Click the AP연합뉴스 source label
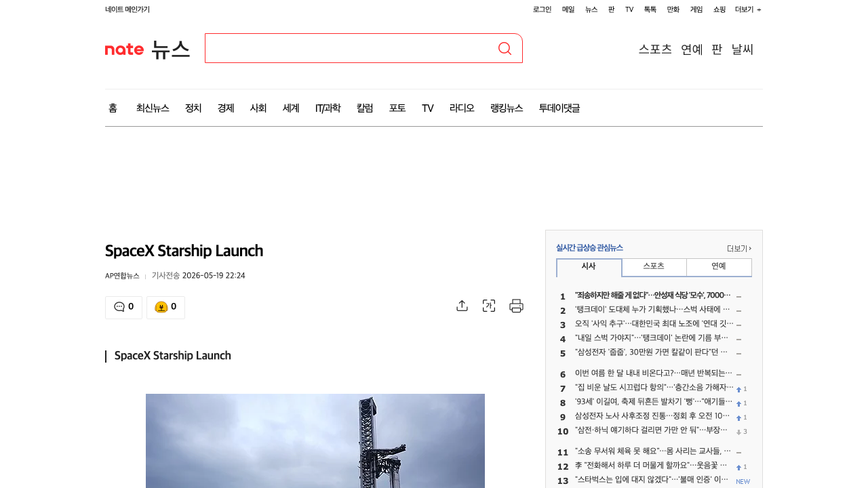Screen dimensions: 868x488 coord(122,276)
